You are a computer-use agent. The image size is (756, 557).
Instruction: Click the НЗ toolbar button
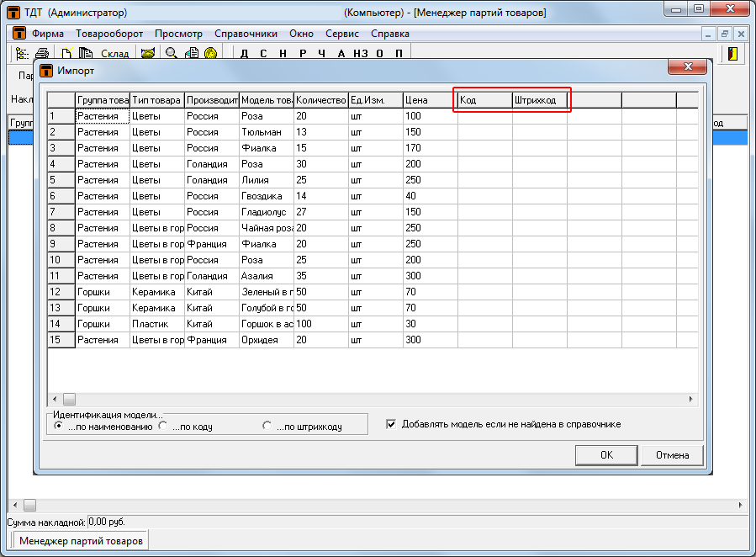[361, 54]
